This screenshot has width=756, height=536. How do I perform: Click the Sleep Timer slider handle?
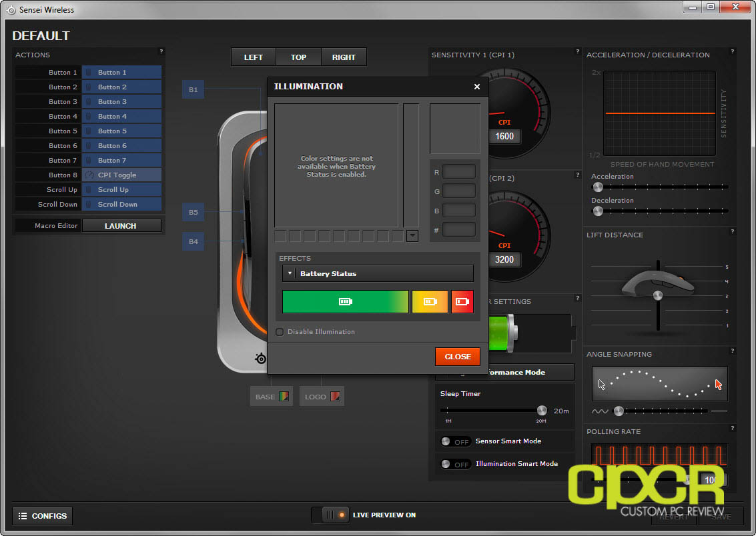click(542, 410)
